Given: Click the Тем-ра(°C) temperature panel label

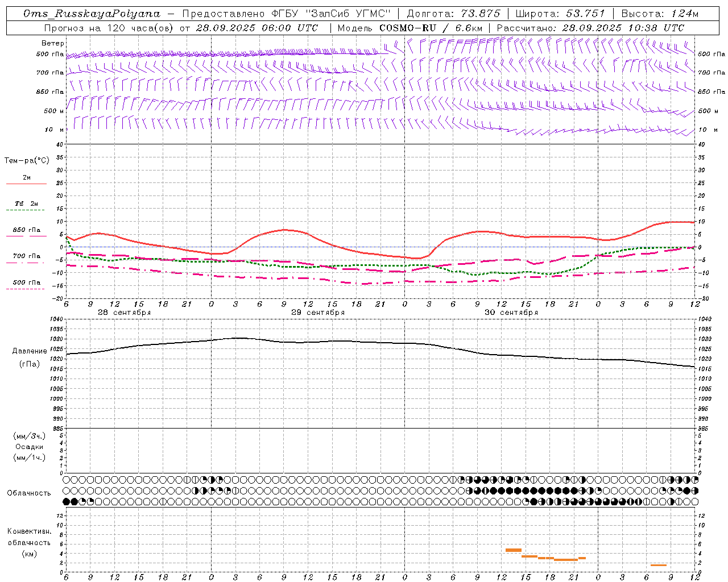Looking at the screenshot, I should tap(27, 161).
